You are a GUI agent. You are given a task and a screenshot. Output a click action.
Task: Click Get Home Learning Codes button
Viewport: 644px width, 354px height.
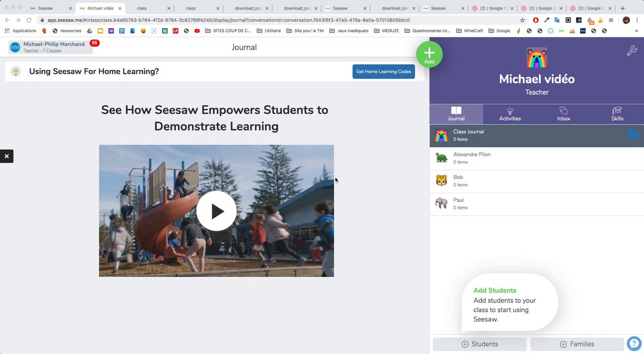coord(384,71)
